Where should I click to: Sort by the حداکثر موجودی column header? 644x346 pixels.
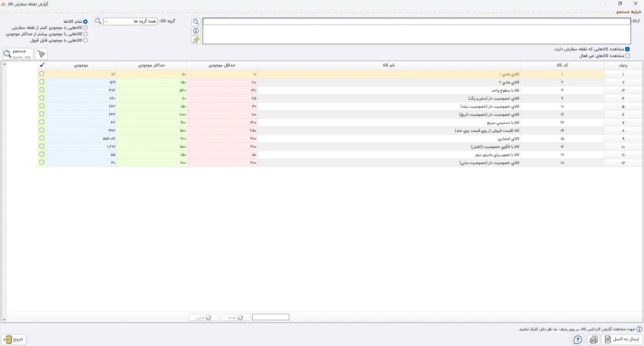(x=152, y=65)
